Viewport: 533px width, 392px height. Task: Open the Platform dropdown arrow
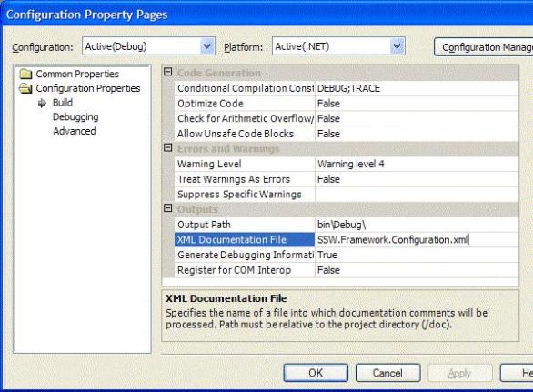tap(397, 46)
